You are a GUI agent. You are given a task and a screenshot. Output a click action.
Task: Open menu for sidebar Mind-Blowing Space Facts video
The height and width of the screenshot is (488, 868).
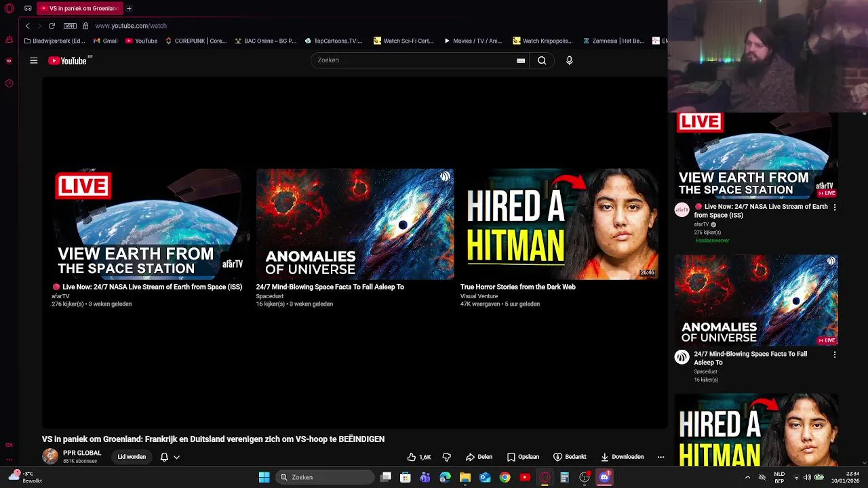point(835,354)
